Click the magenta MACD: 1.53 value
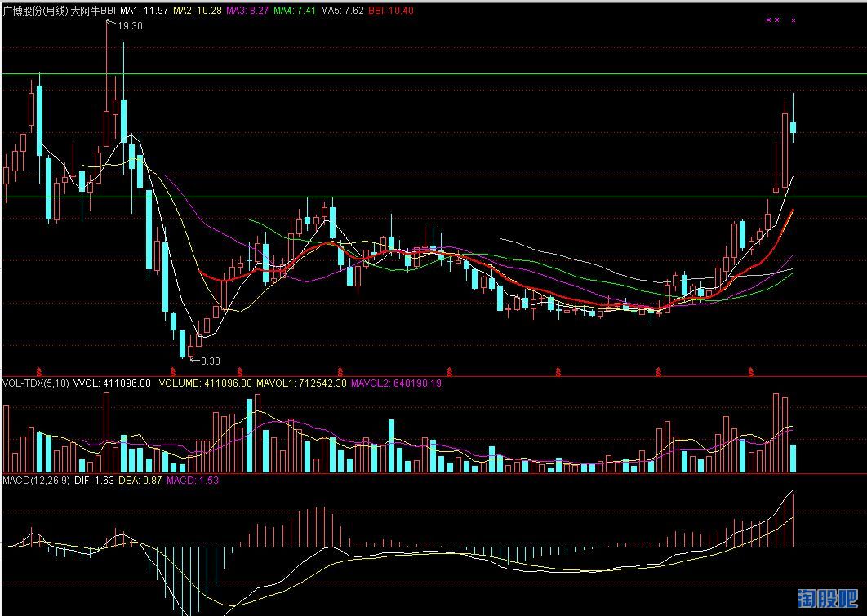867x616 pixels. coord(193,480)
